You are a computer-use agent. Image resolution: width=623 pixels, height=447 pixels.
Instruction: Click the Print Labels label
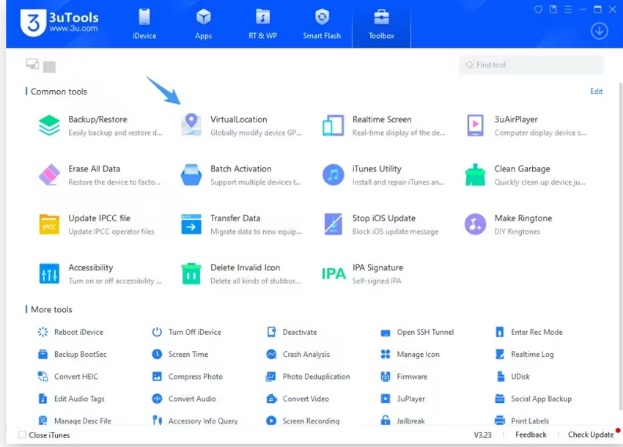pos(530,421)
